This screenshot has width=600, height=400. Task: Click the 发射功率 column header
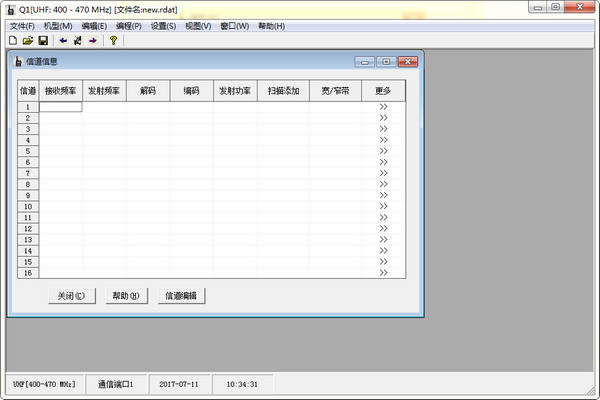coord(235,91)
